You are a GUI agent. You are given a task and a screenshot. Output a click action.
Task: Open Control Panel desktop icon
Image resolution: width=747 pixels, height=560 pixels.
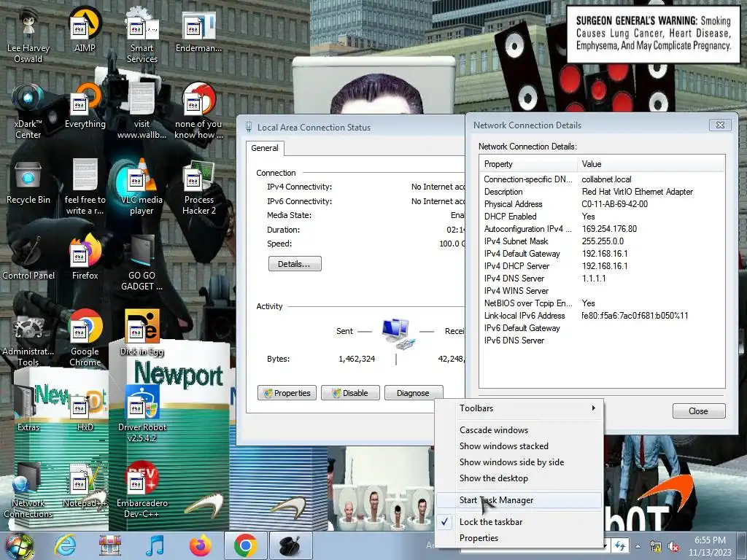pos(28,257)
